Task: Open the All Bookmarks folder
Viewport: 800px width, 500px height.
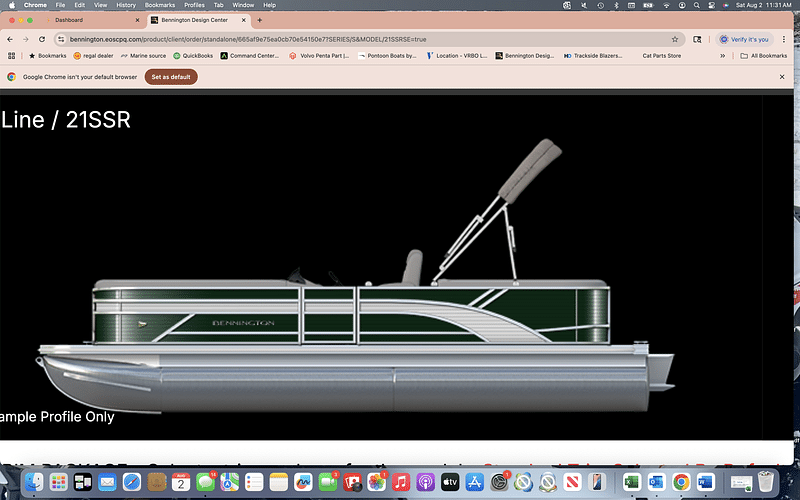Action: click(764, 56)
